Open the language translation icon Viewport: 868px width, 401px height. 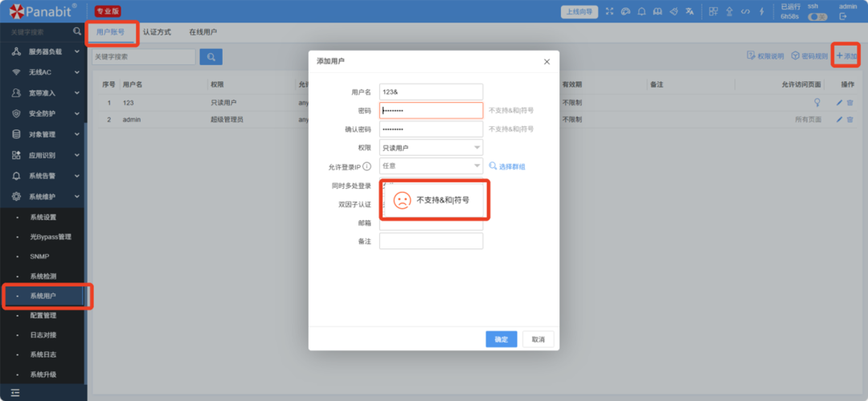coord(690,11)
